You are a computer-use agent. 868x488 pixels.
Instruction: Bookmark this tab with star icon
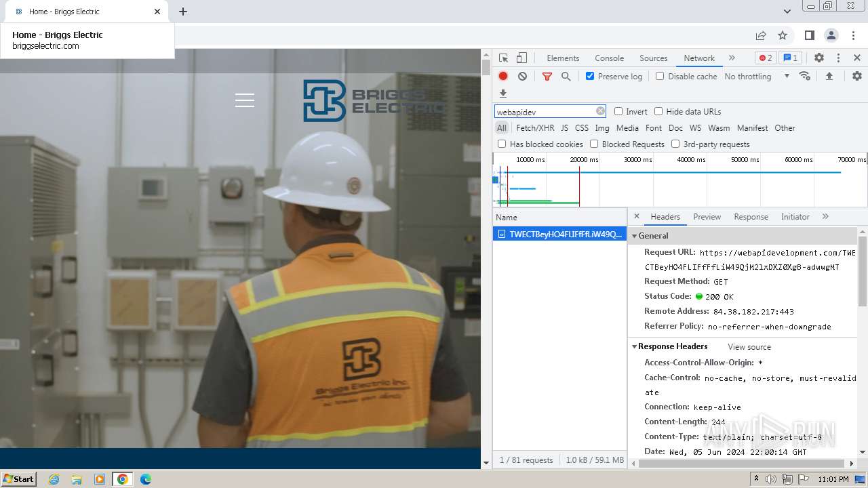point(783,35)
